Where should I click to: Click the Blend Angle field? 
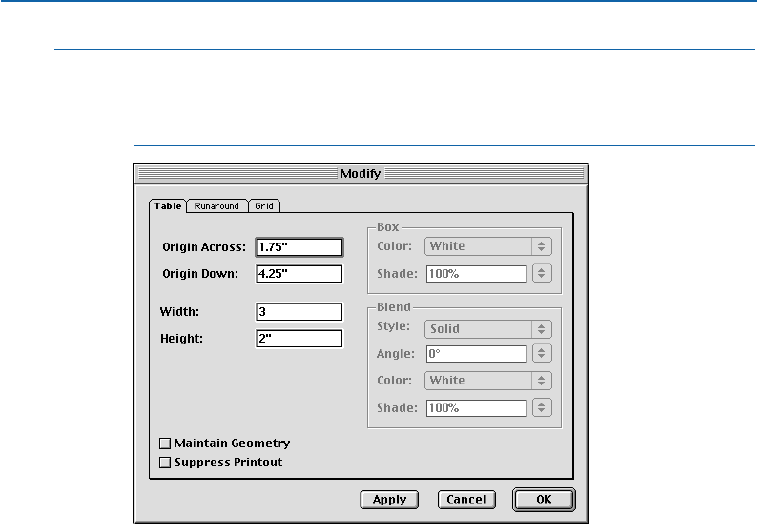(x=476, y=354)
